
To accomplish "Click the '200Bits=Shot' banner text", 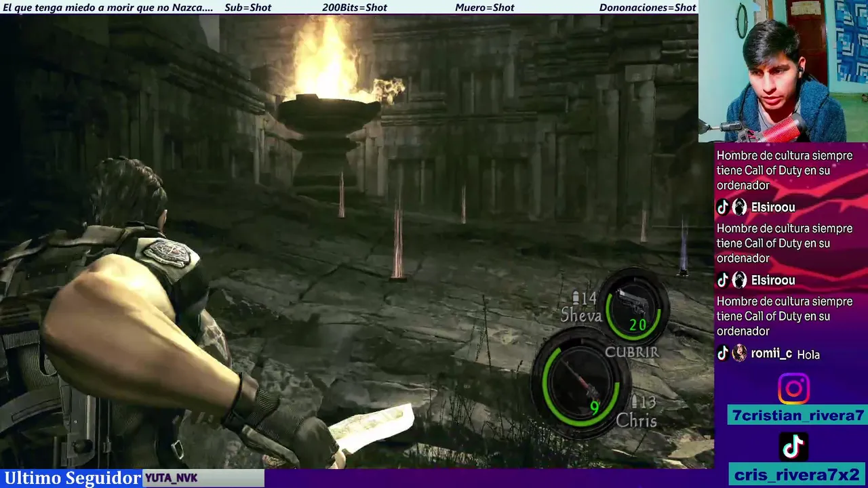I will pos(355,7).
